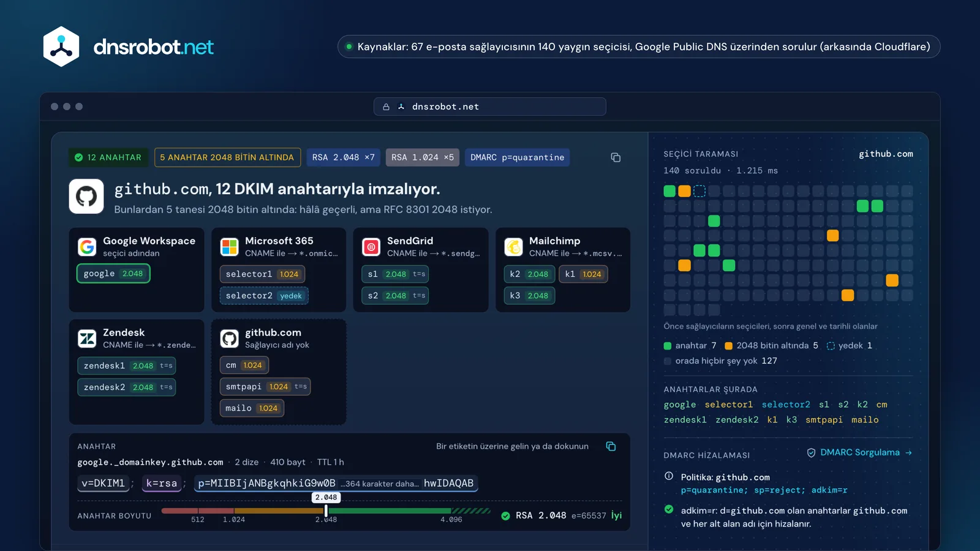Click the DMARC p=quarantine chip
This screenshot has width=980, height=551.
517,157
